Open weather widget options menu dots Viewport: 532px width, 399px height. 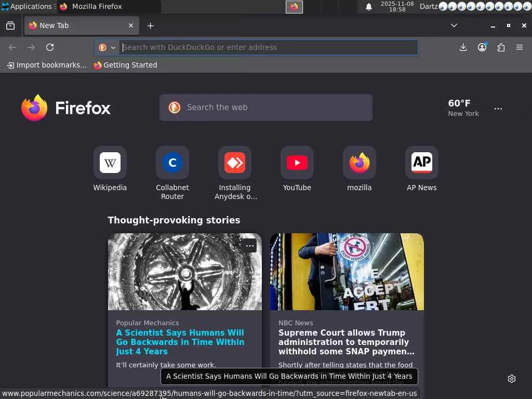click(498, 109)
